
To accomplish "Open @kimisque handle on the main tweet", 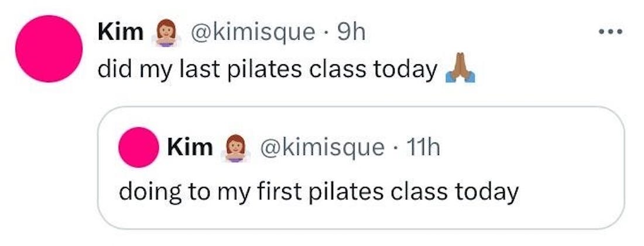I will coord(252,33).
